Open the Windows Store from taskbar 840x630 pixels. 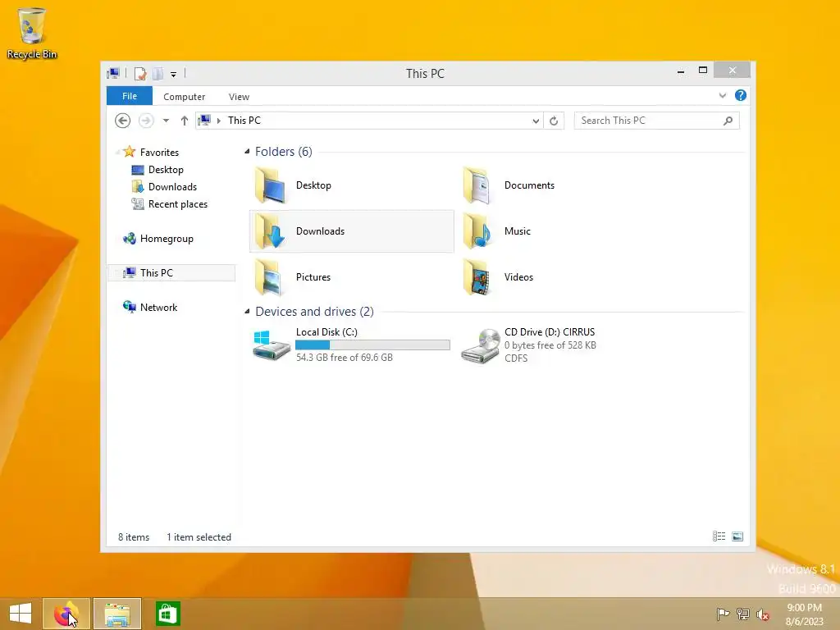click(167, 614)
